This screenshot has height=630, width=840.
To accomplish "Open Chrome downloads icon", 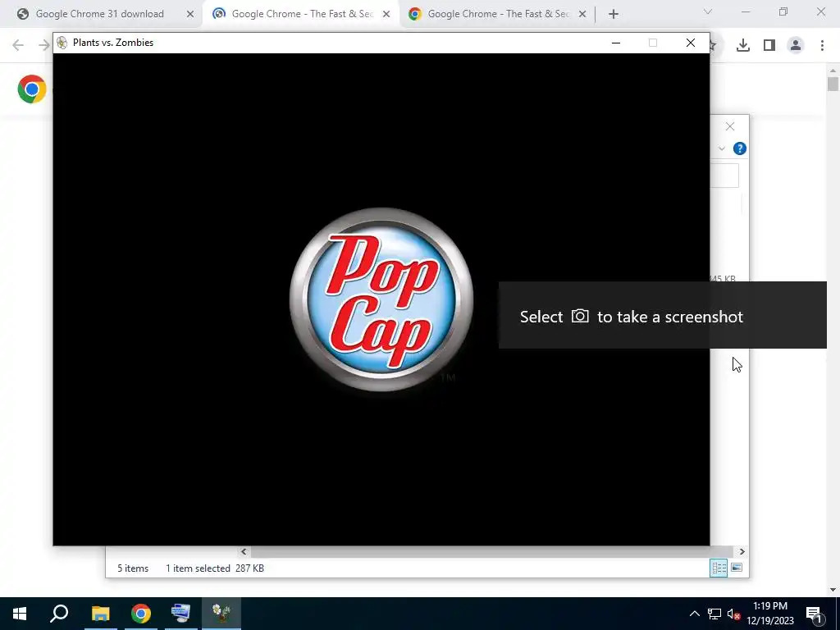I will tap(742, 45).
